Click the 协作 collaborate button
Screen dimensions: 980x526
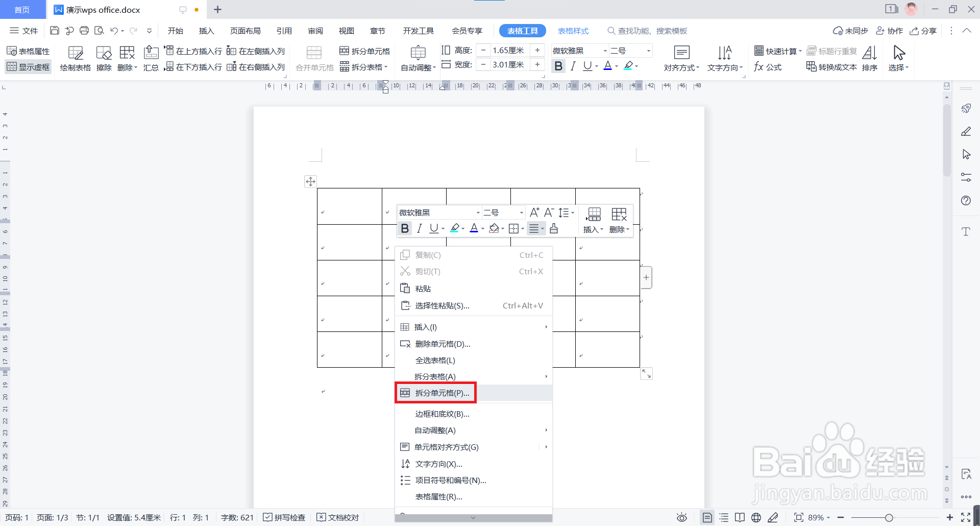[x=890, y=31]
